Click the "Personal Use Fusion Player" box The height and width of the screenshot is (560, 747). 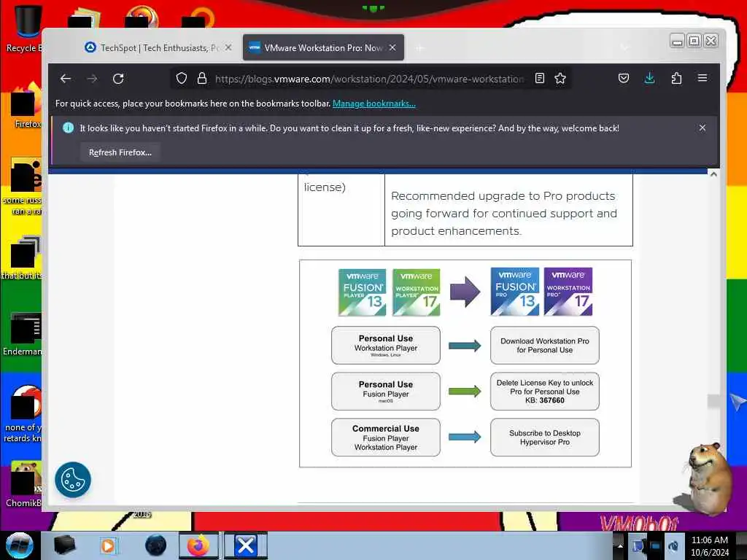(x=386, y=392)
